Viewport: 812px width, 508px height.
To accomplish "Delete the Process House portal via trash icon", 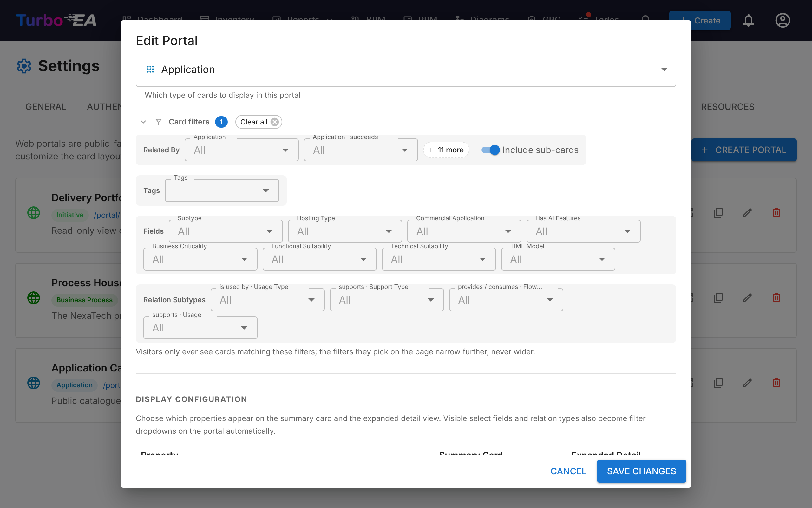I will tap(776, 298).
